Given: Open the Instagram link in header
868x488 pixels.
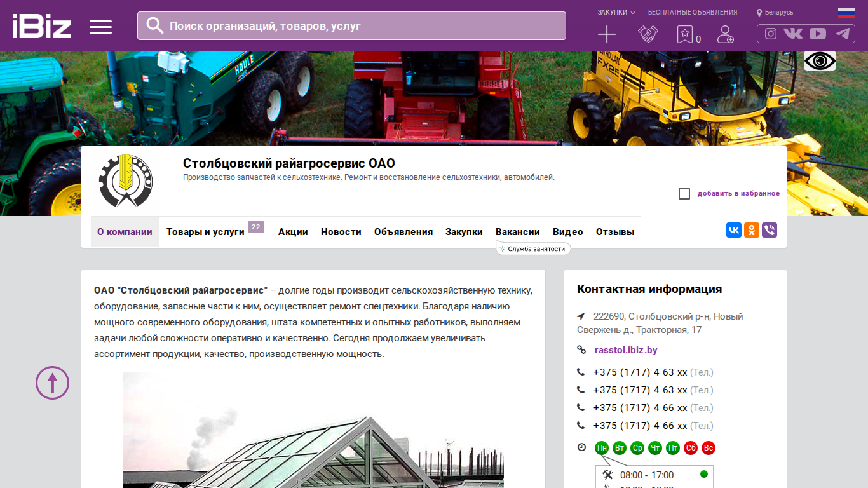Looking at the screenshot, I should click(x=771, y=34).
